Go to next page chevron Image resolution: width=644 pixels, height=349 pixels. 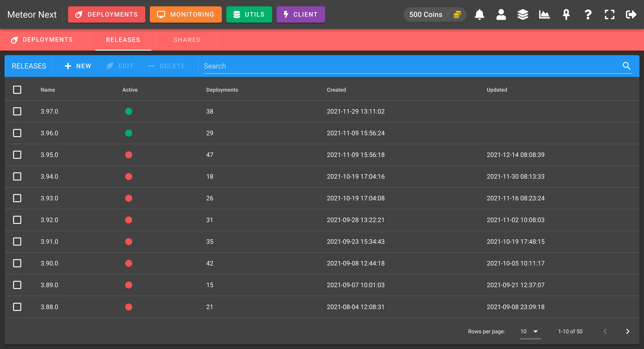pos(628,331)
